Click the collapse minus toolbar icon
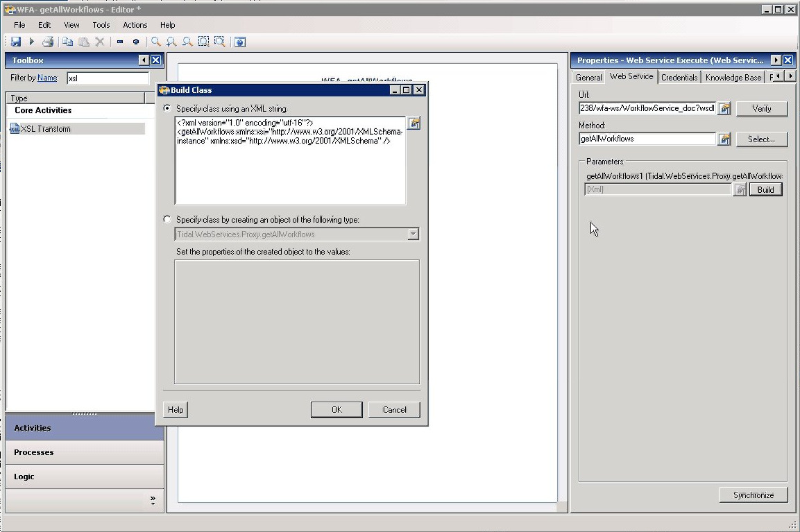The height and width of the screenshot is (532, 800). tap(120, 42)
